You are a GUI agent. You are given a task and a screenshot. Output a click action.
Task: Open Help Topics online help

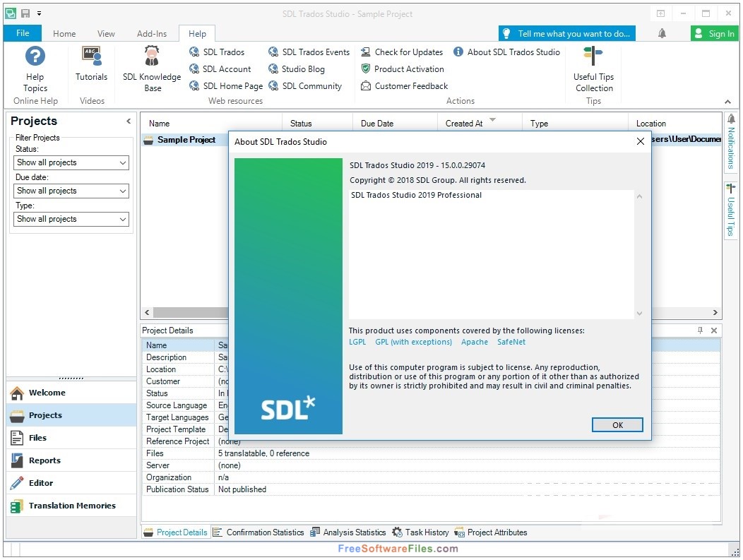[x=35, y=68]
